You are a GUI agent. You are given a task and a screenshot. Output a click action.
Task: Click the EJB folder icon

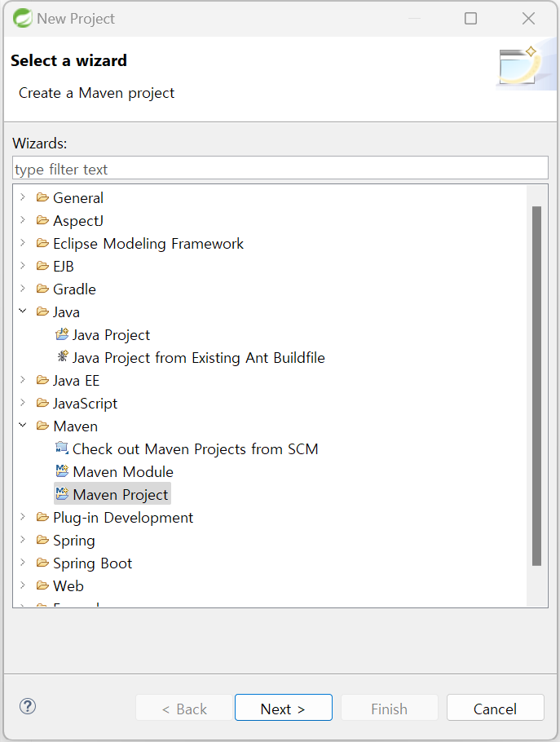tap(42, 266)
